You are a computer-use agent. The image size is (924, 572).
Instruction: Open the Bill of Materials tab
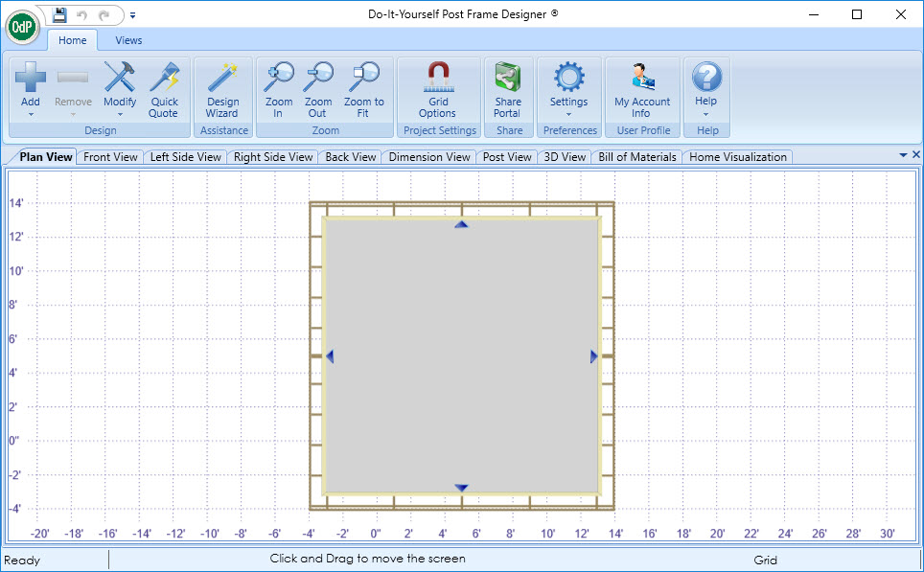(637, 157)
